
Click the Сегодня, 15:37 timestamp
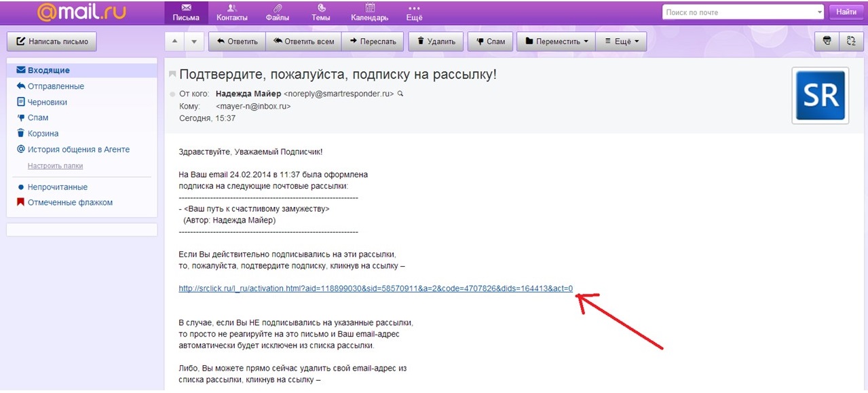[207, 118]
